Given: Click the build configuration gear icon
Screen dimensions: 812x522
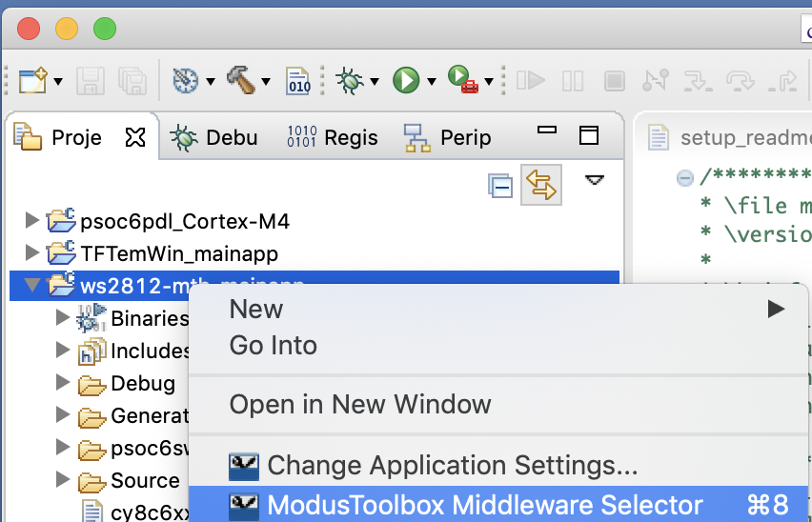Looking at the screenshot, I should point(185,81).
